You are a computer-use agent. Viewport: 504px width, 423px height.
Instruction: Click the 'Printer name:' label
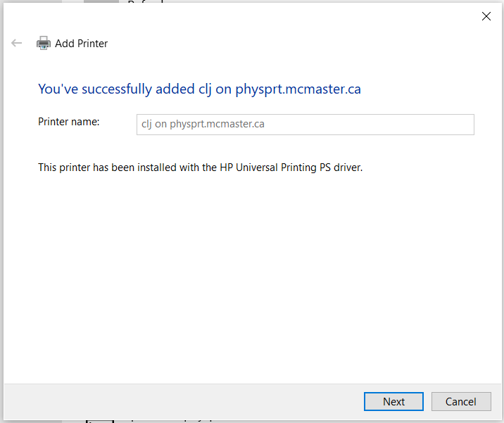coord(69,122)
